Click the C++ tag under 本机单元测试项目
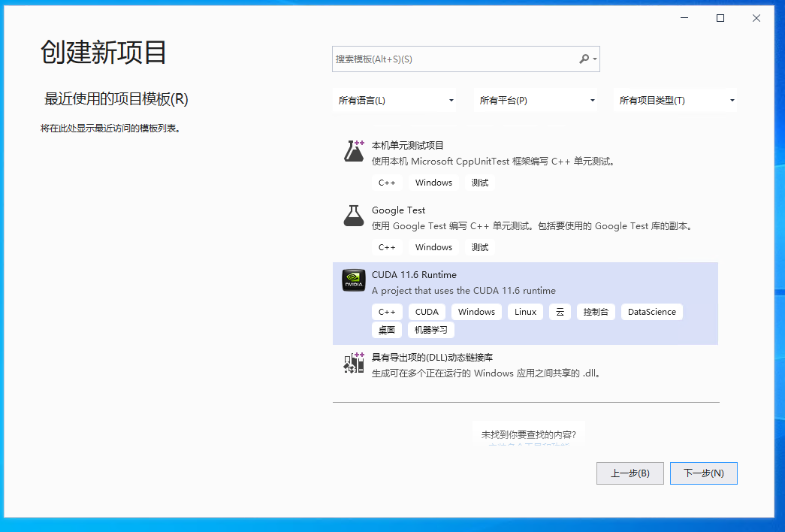 (x=387, y=183)
